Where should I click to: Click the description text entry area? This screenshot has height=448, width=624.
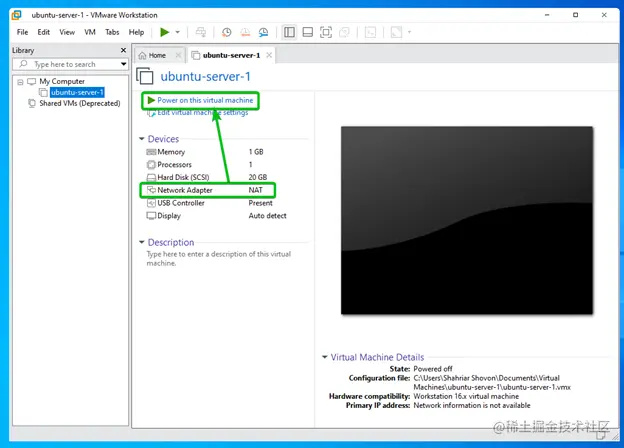(x=219, y=259)
